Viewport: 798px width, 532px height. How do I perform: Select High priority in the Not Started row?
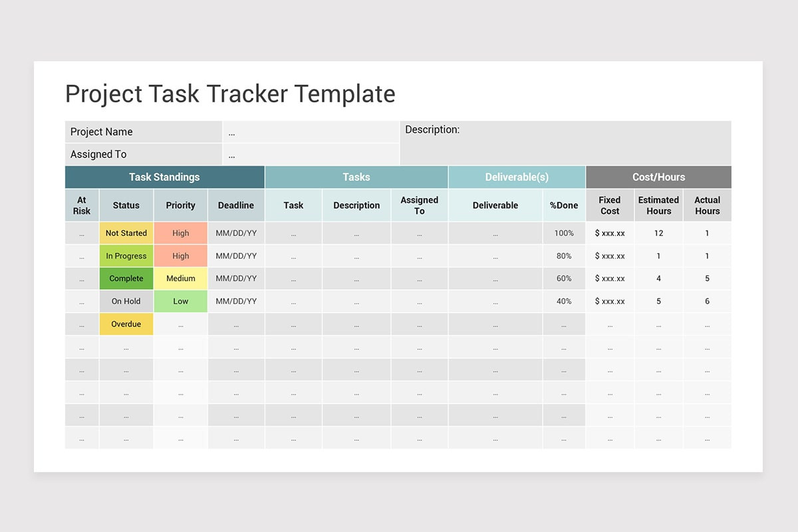181,233
